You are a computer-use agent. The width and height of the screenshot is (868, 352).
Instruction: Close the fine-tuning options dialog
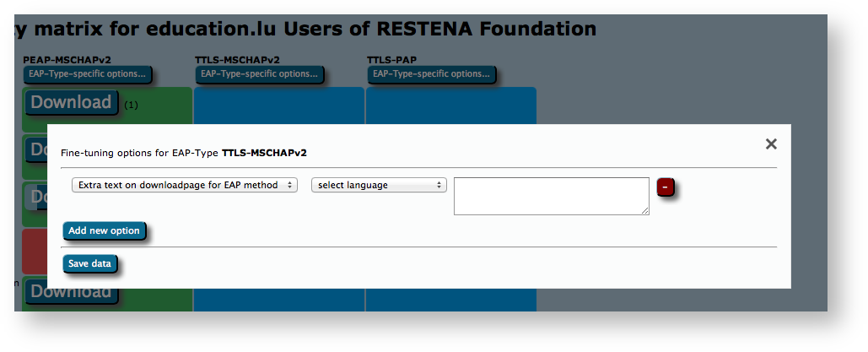coord(770,144)
